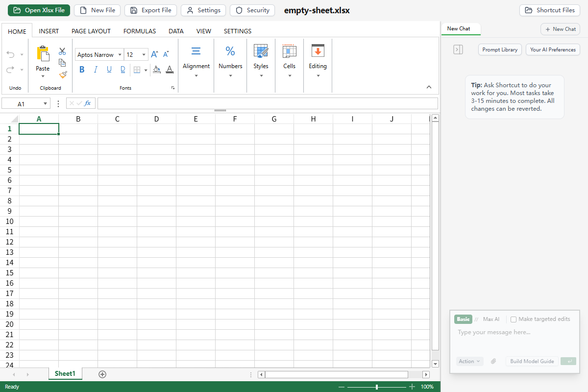Switch to Max AI mode
This screenshot has height=392, width=588.
click(x=491, y=319)
